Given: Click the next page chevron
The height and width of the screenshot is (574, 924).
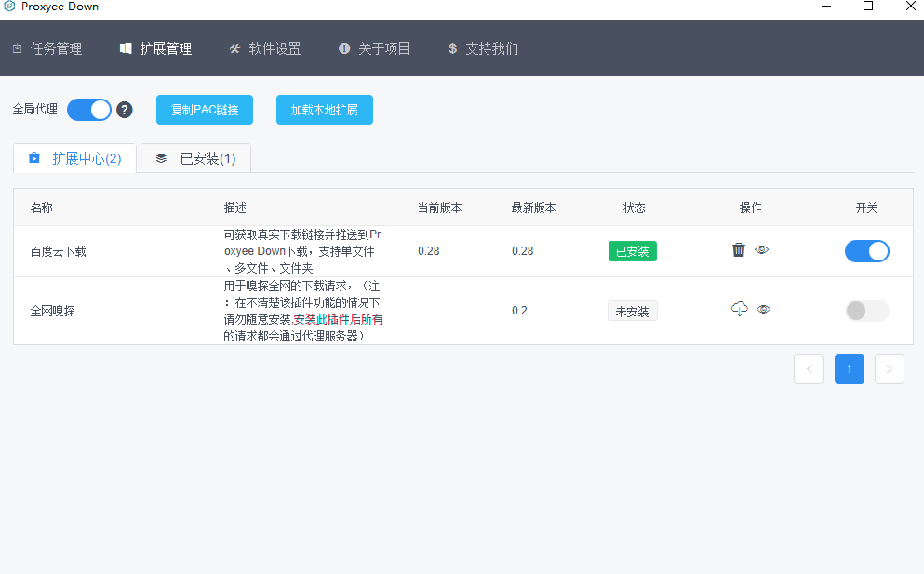Looking at the screenshot, I should (x=889, y=369).
